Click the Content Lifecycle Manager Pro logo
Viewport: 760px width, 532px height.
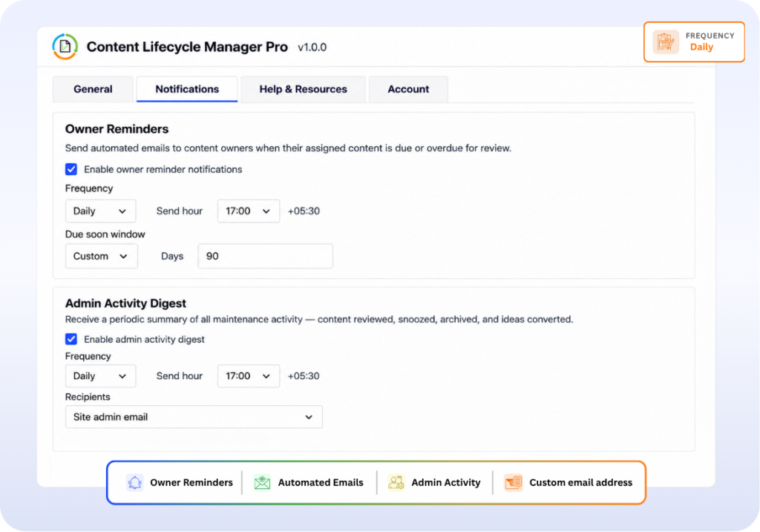(x=65, y=47)
